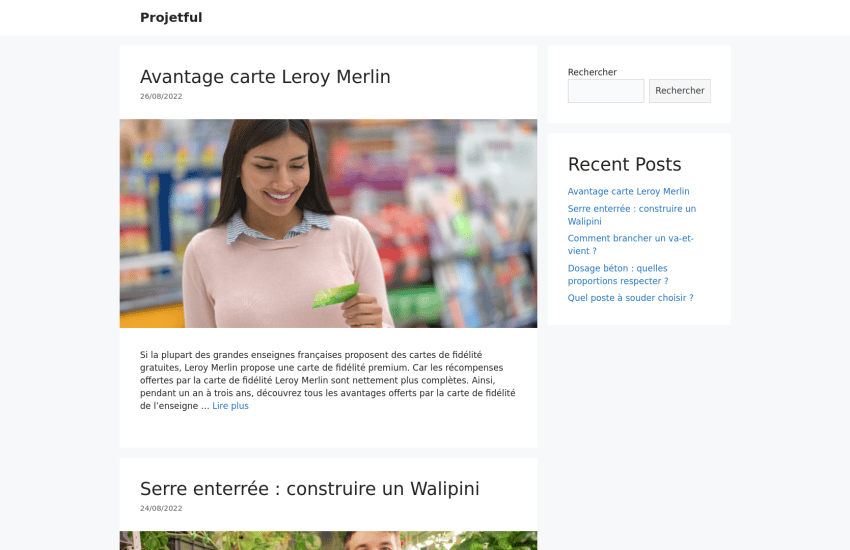Open the greenhouse post featured image
Image resolution: width=850 pixels, height=550 pixels.
click(328, 541)
